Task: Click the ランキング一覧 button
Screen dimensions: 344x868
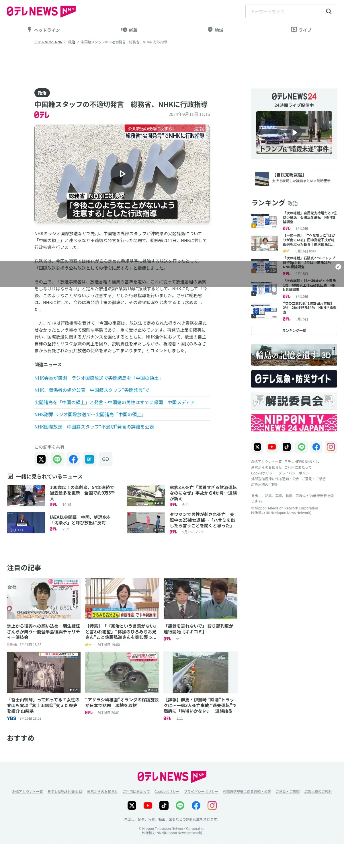Action: [x=294, y=330]
